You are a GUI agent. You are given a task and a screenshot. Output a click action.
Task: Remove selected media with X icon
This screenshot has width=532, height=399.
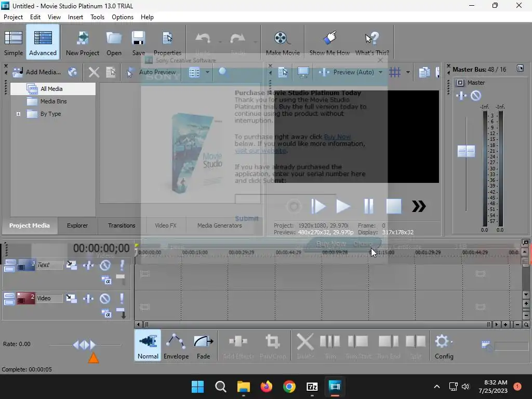pos(94,72)
